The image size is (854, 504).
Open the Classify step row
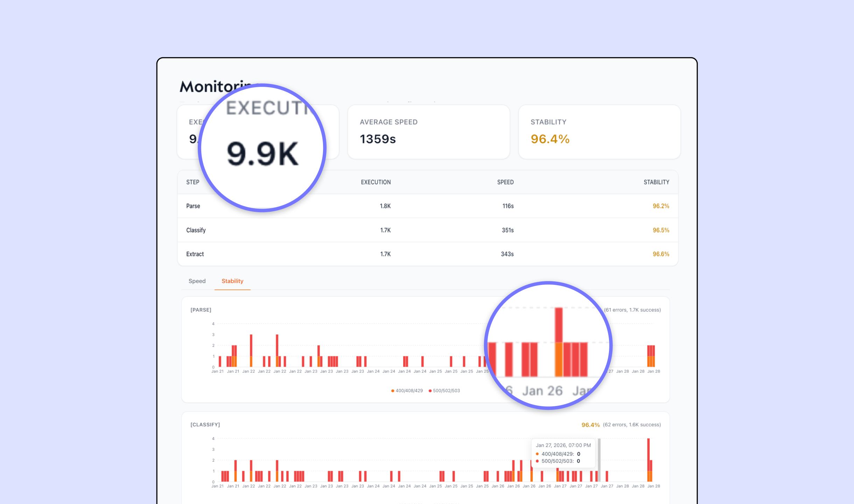point(196,230)
